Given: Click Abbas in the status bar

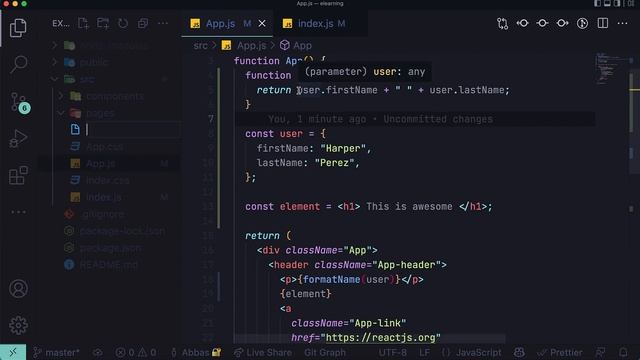Looking at the screenshot, I should click(x=196, y=352).
